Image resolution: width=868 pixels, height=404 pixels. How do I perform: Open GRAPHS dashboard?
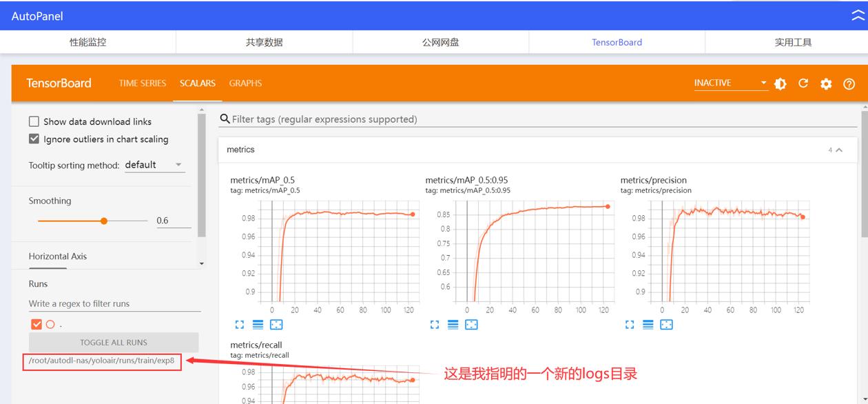pyautogui.click(x=245, y=83)
